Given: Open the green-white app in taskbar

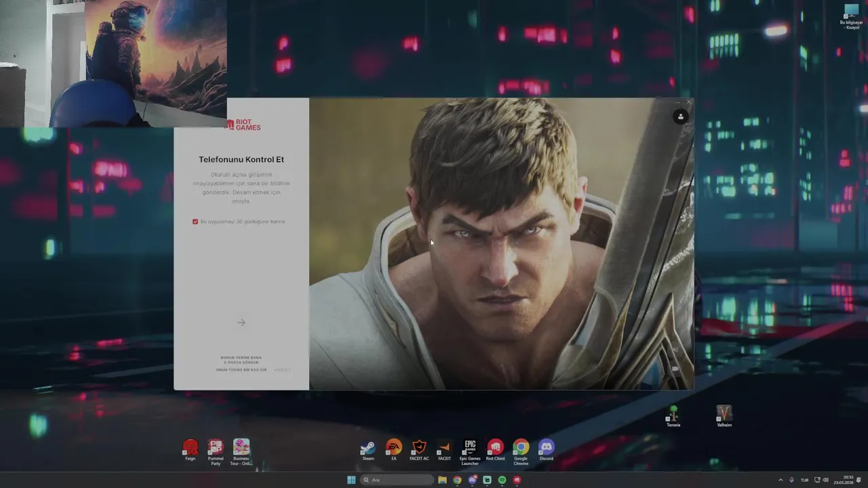Looking at the screenshot, I should pyautogui.click(x=487, y=480).
